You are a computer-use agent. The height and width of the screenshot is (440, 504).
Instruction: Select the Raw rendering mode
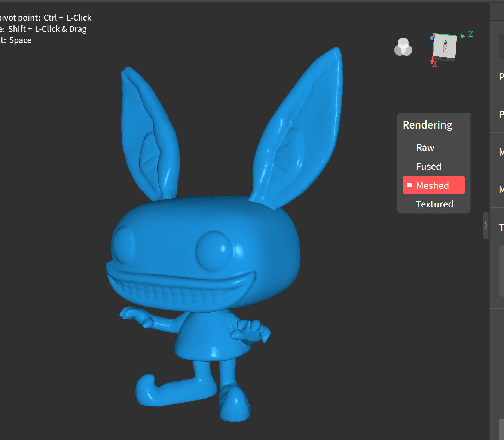(x=434, y=148)
